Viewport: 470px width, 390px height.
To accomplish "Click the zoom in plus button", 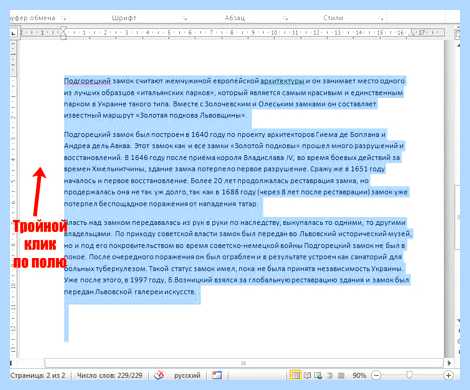I will pos(449,376).
